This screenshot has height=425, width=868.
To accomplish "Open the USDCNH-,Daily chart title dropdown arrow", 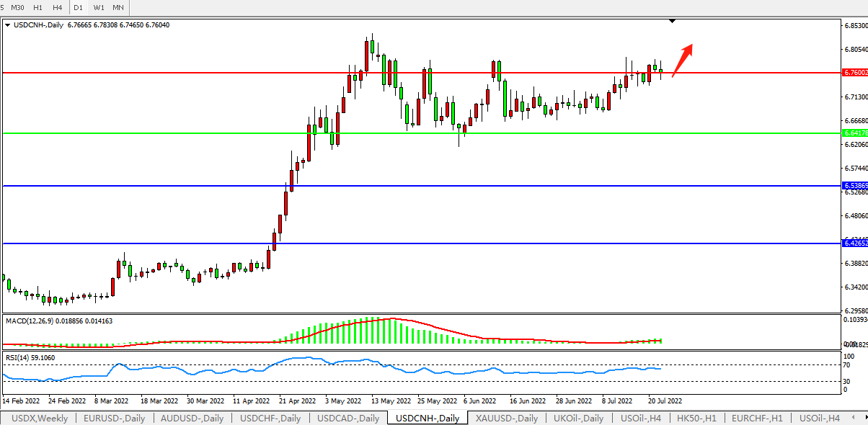I will point(7,24).
